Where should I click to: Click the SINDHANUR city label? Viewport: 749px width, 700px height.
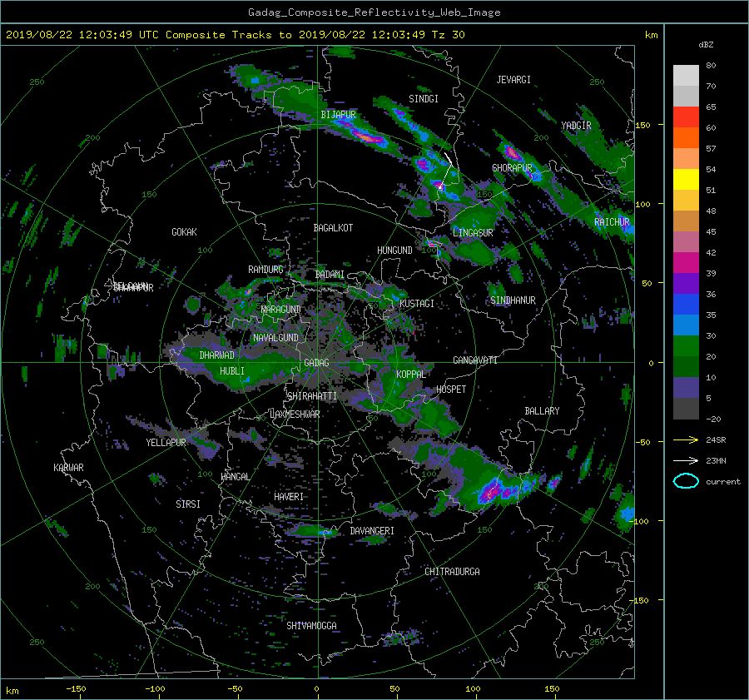(x=513, y=300)
